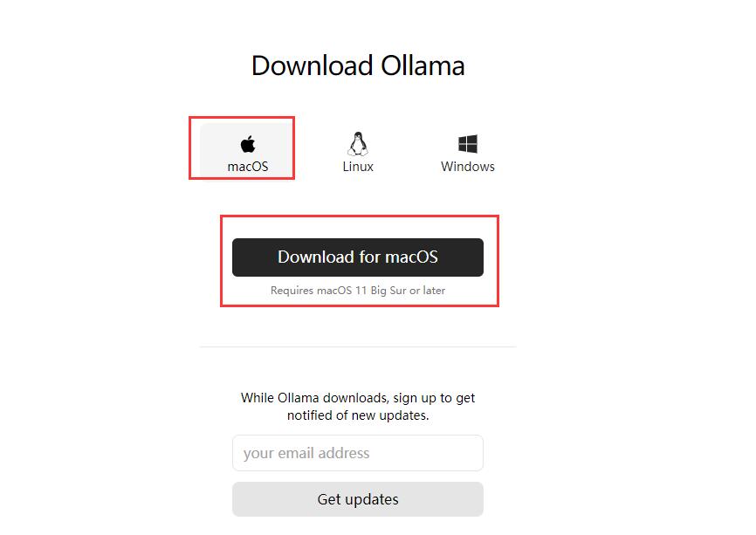Click the Get updates button

tap(358, 499)
